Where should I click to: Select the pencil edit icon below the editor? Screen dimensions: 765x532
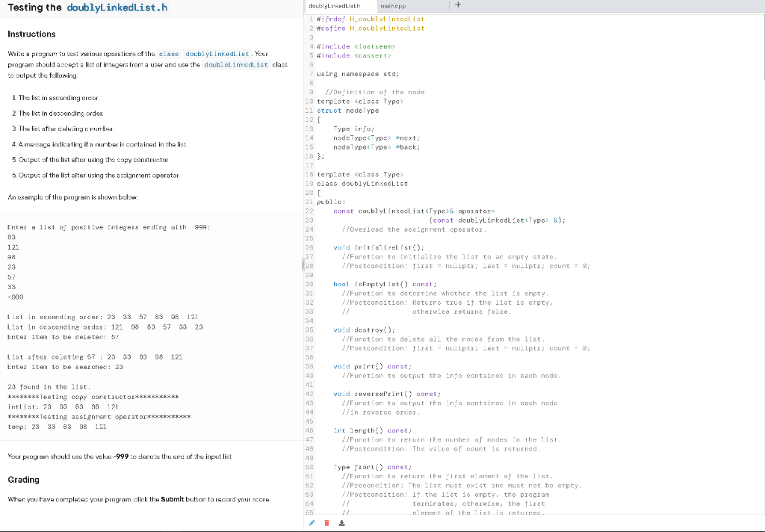pos(312,523)
